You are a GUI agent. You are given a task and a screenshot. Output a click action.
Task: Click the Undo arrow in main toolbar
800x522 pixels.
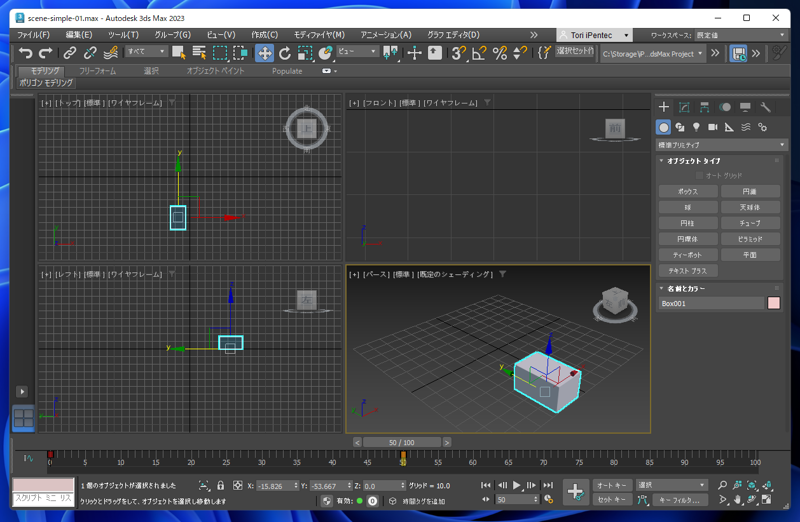[25, 53]
